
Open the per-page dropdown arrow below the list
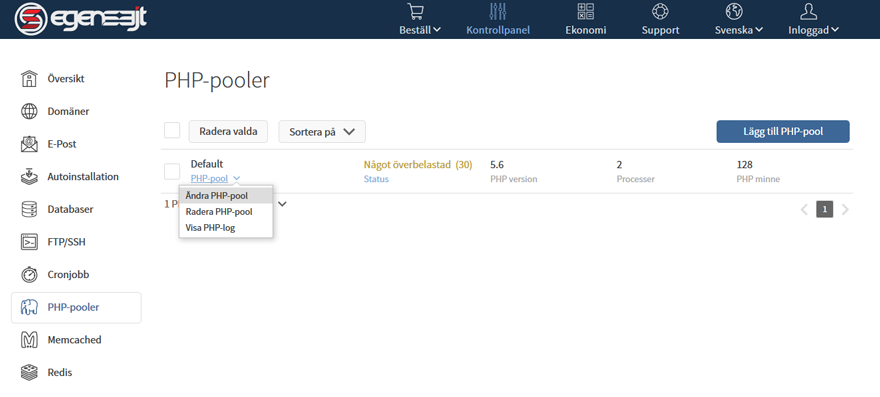pyautogui.click(x=282, y=204)
